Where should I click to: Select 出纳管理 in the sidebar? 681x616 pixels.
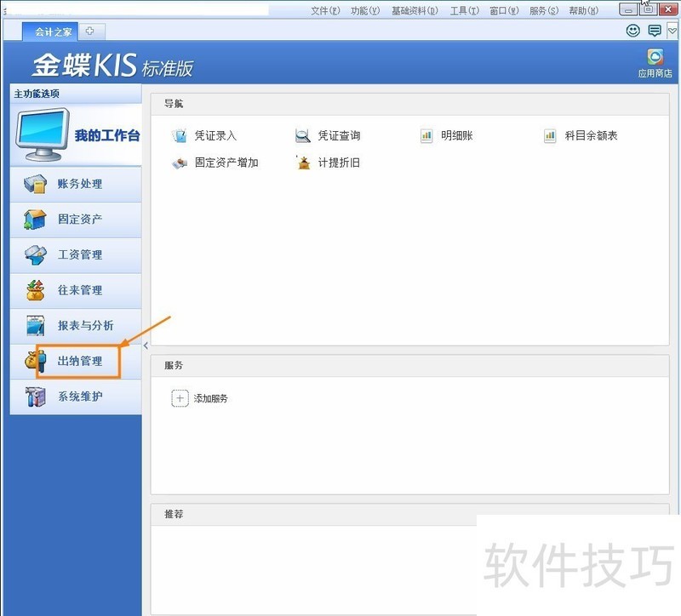coord(79,361)
